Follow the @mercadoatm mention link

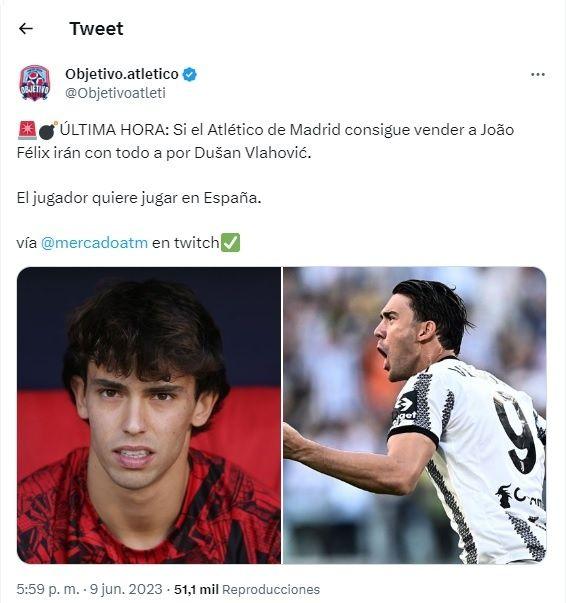click(x=94, y=243)
